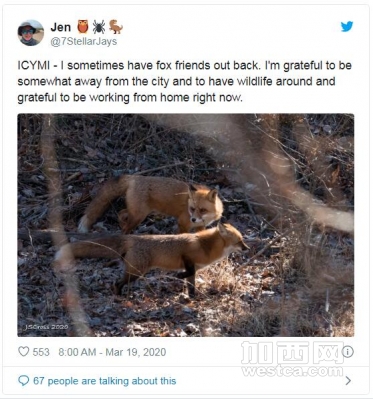Viewport: 373px width, 399px height.
Task: Click the lower fox in the photo
Action: click(x=152, y=255)
